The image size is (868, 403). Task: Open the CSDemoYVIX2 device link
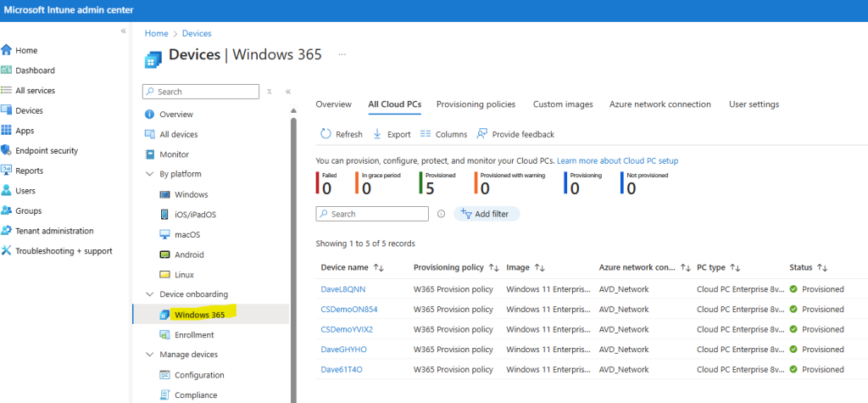click(x=347, y=329)
